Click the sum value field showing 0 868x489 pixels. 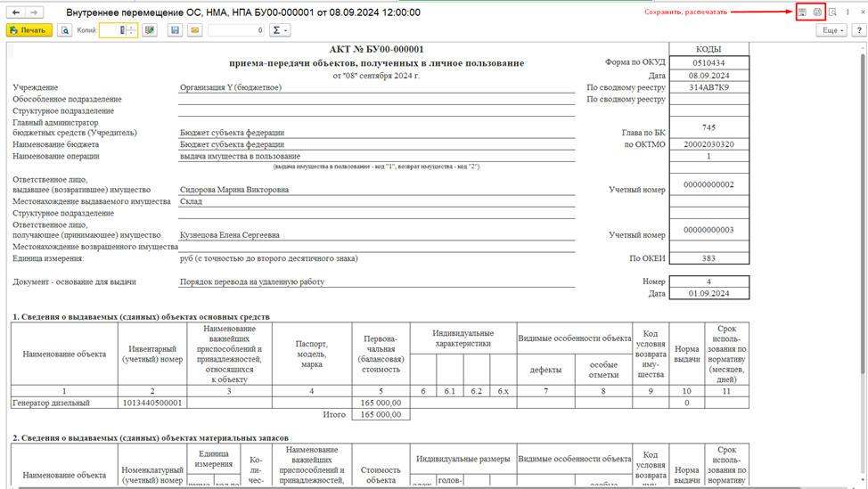coord(236,30)
